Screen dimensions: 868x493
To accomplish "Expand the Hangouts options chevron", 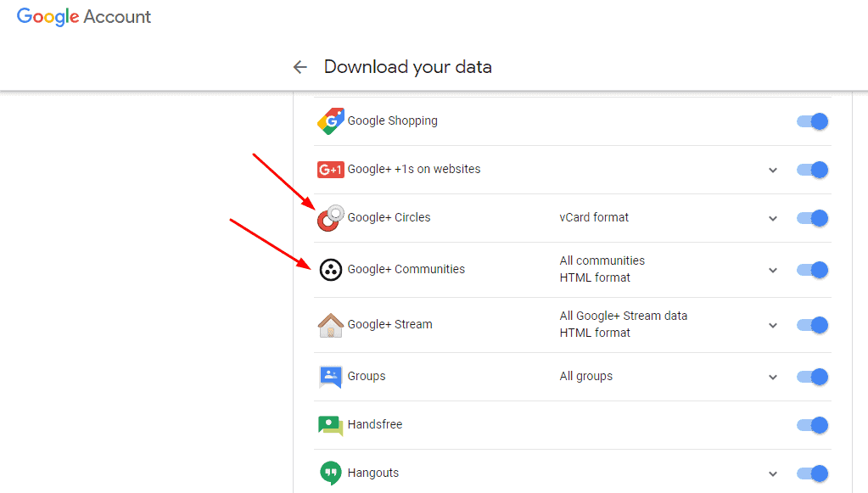I will [773, 474].
